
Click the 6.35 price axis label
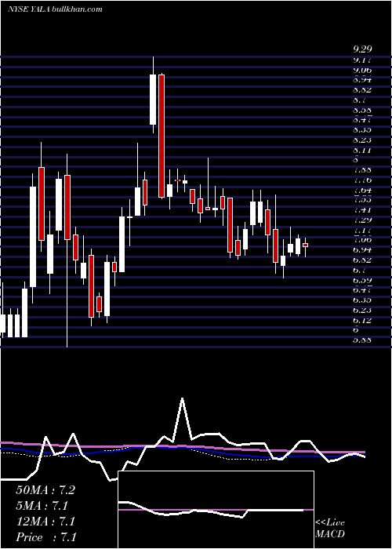click(362, 300)
